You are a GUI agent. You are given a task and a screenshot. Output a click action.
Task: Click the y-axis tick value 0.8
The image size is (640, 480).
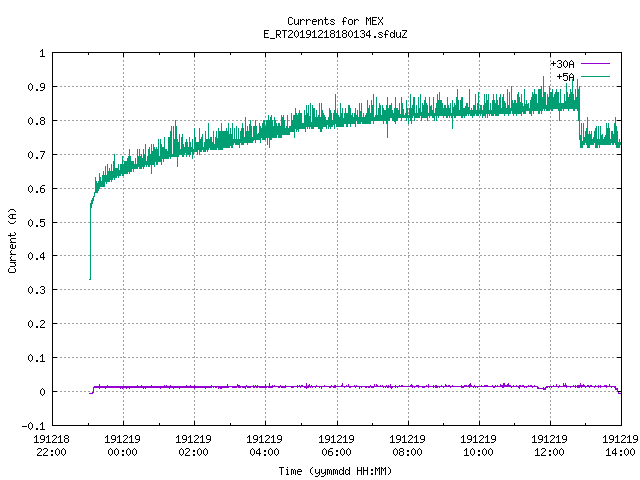point(36,121)
